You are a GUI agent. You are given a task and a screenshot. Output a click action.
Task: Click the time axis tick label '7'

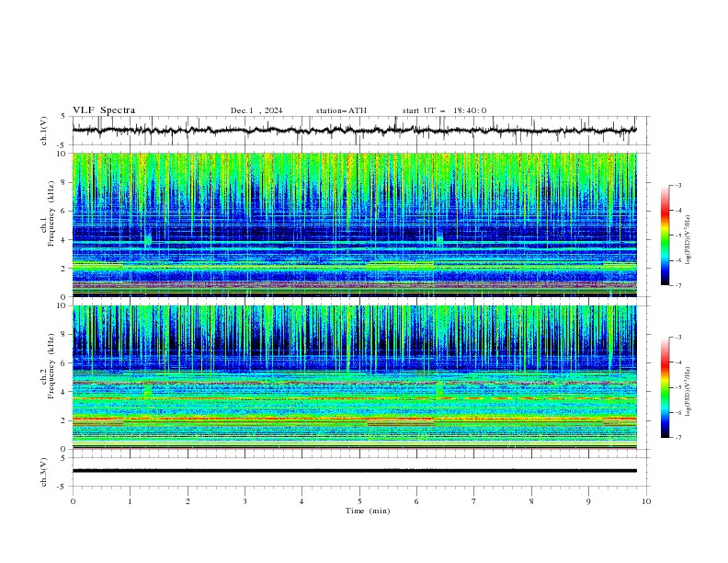pyautogui.click(x=473, y=501)
